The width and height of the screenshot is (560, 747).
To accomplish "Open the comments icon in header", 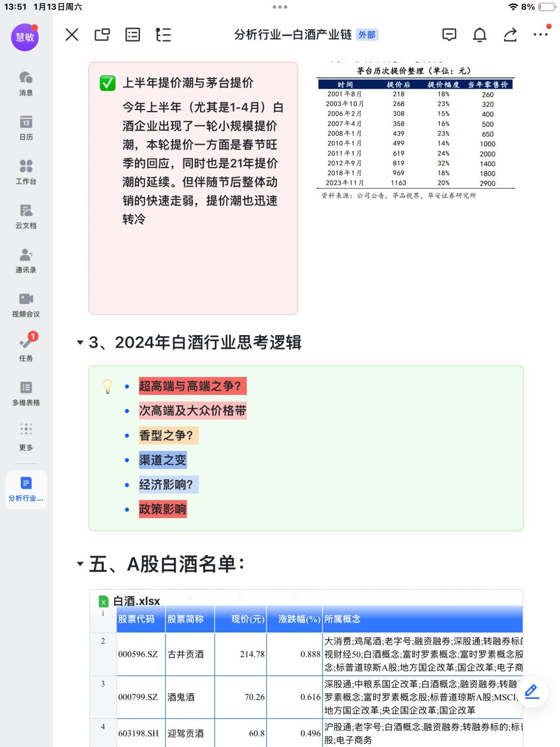I will coord(449,35).
